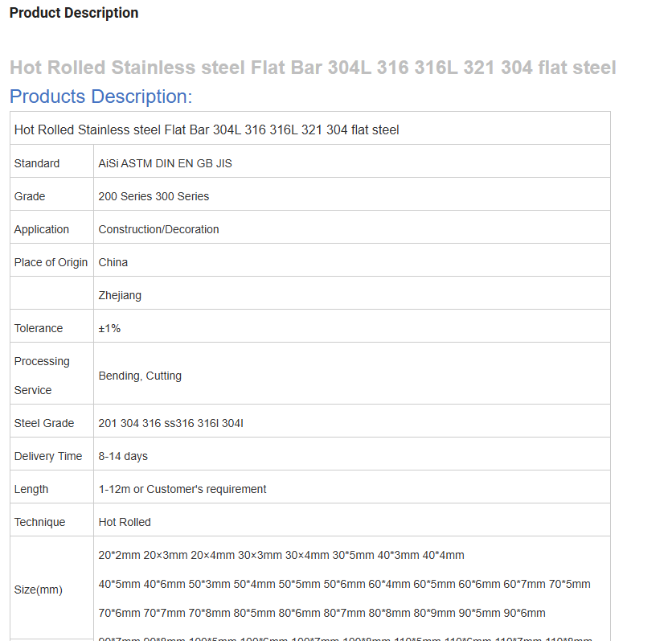Viewport: 672px width, 641px height.
Task: Click the 'China' origin value
Action: point(113,262)
